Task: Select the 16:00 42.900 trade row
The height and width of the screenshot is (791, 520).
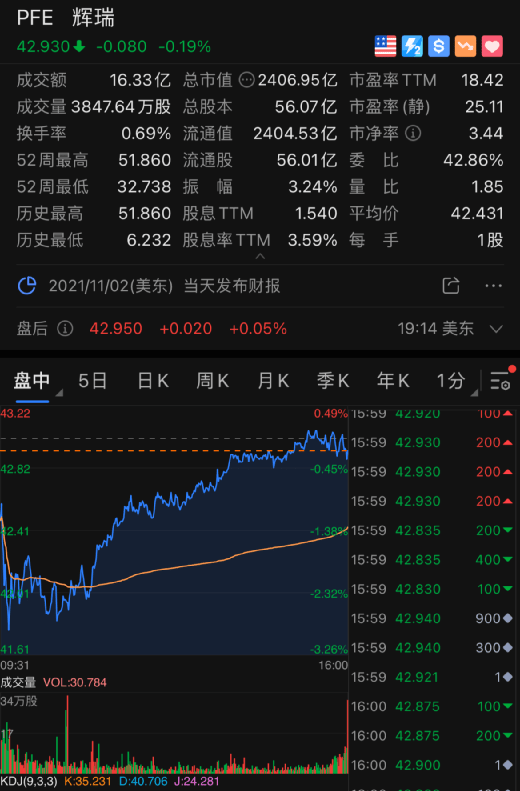Action: pyautogui.click(x=433, y=765)
